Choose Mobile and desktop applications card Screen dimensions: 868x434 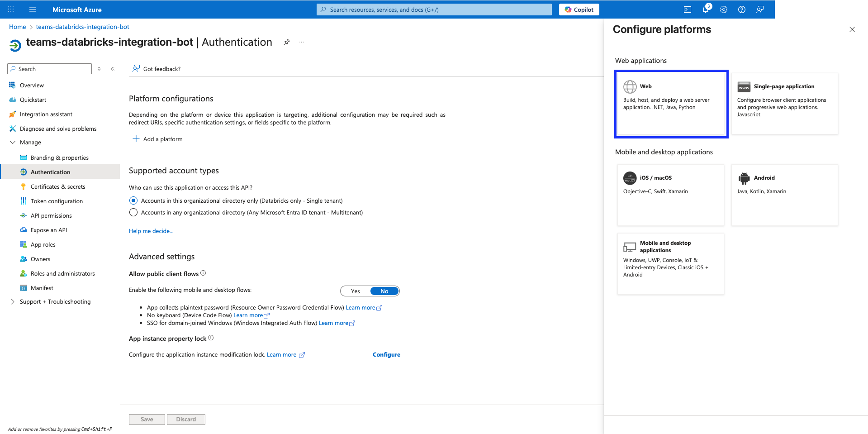[671, 264]
